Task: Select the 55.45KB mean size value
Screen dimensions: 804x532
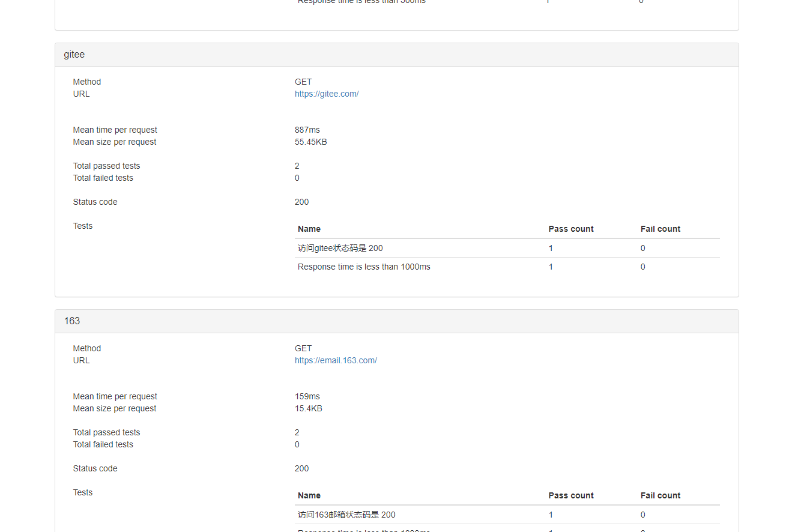Action: 311,142
